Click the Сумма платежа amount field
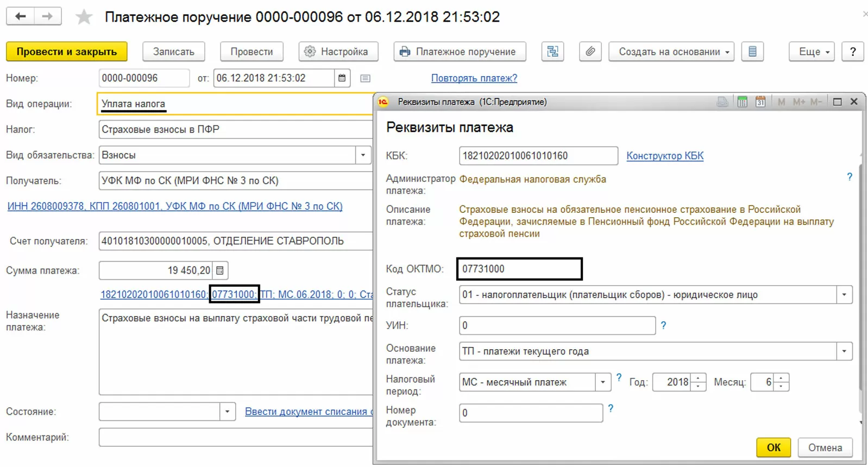This screenshot has width=868, height=467. pos(156,270)
